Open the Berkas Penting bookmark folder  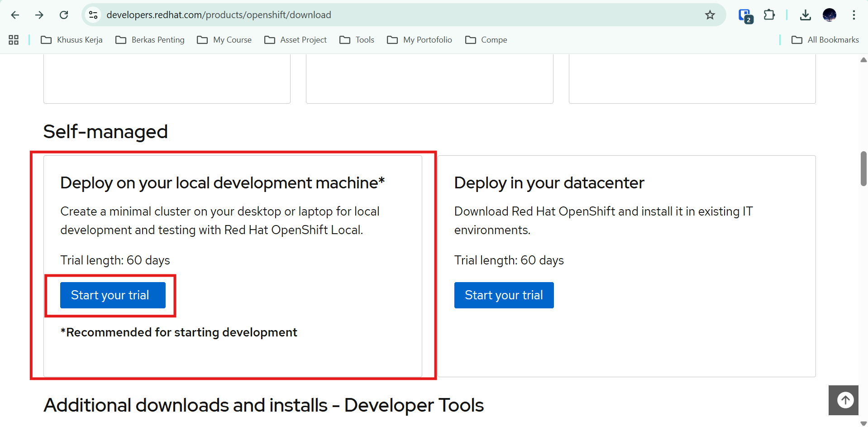(150, 40)
